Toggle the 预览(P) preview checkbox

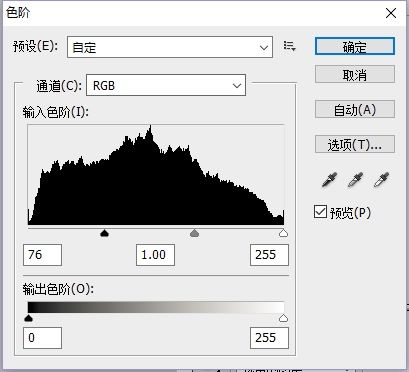point(320,212)
